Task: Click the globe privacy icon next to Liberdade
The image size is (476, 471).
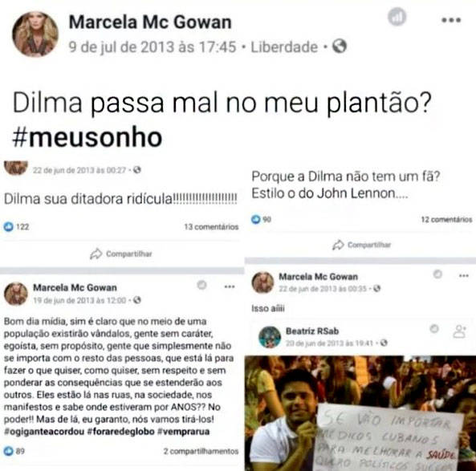Action: [340, 47]
